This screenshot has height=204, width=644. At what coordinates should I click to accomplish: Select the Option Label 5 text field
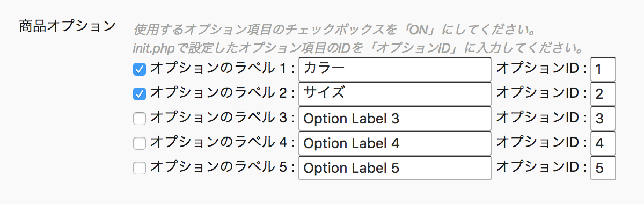click(x=395, y=168)
